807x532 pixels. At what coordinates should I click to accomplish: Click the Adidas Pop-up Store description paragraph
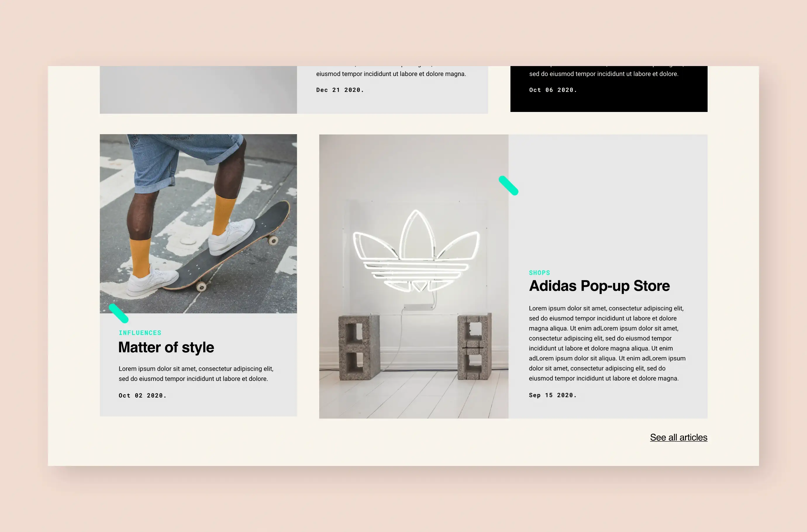click(x=607, y=343)
